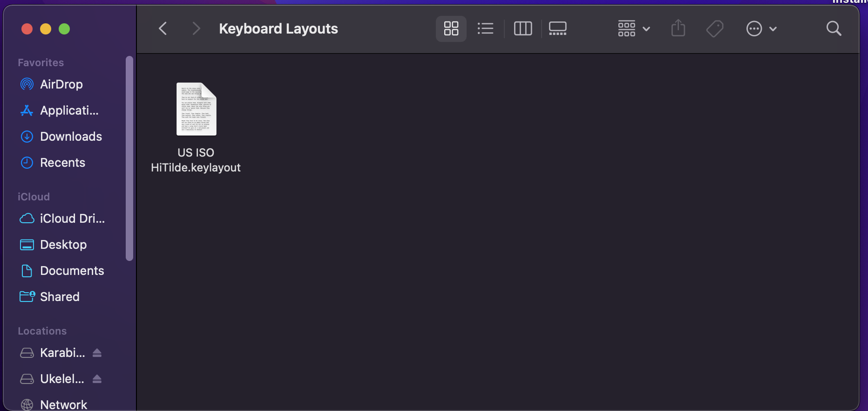The width and height of the screenshot is (868, 411).
Task: Click the forward navigation arrow
Action: [196, 29]
